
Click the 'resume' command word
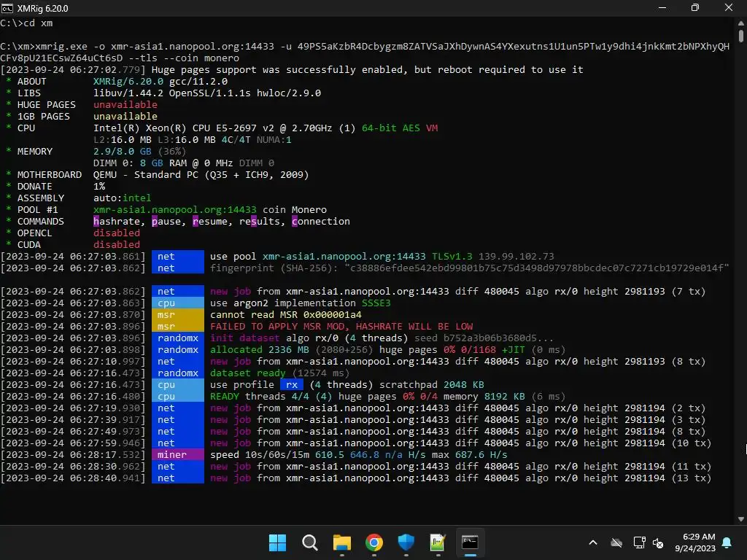coord(210,222)
